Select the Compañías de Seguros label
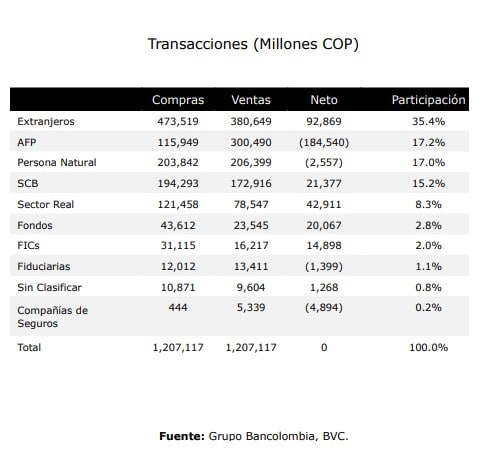The image size is (479, 455). click(53, 317)
